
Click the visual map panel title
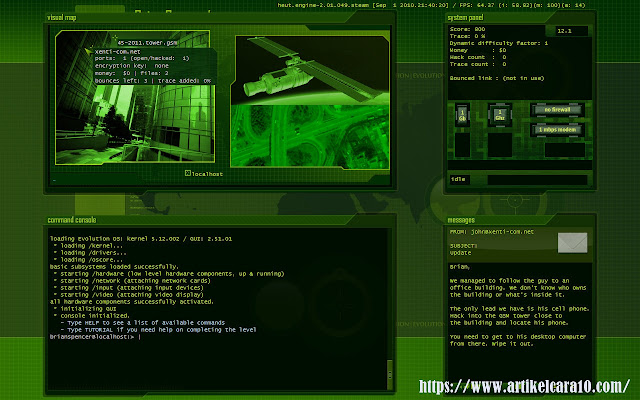point(62,18)
